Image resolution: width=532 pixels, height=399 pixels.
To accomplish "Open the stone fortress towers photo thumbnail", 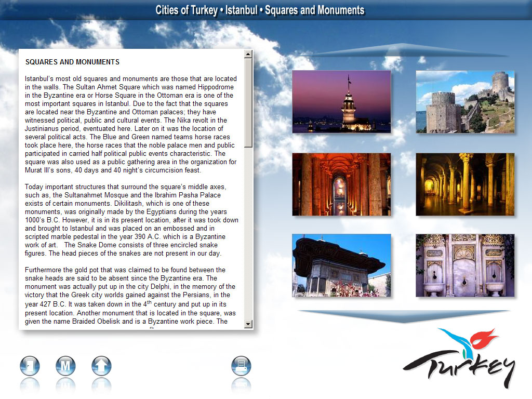I will [465, 102].
